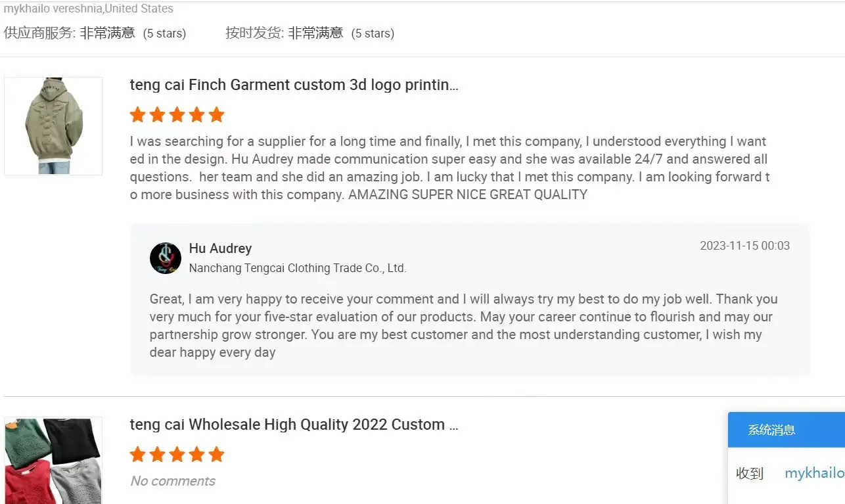Click fifth star of Wholesale High Quality rating
The image size is (845, 504).
[216, 454]
